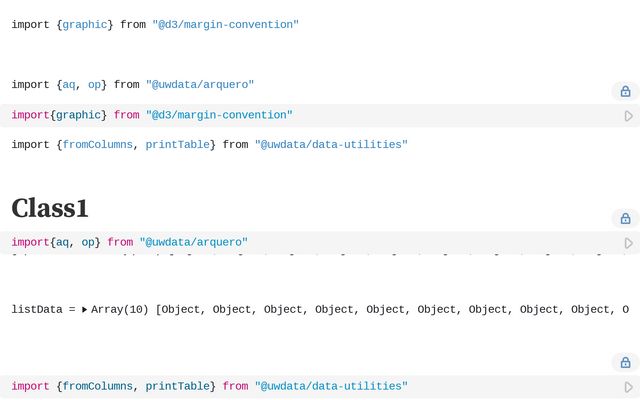The height and width of the screenshot is (400, 640).
Task: Open the "@d3/margin-convention" link in the topmost output
Action: click(225, 24)
